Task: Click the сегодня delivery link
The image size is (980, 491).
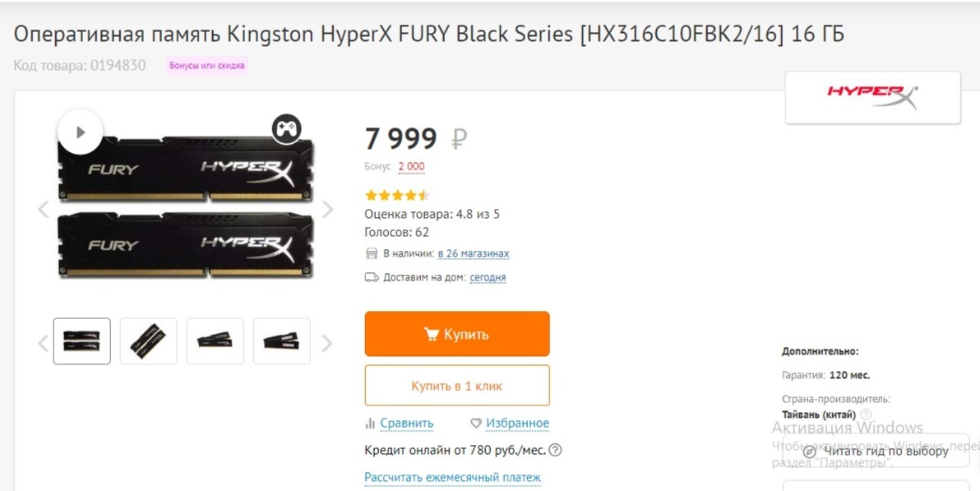Action: 488,278
